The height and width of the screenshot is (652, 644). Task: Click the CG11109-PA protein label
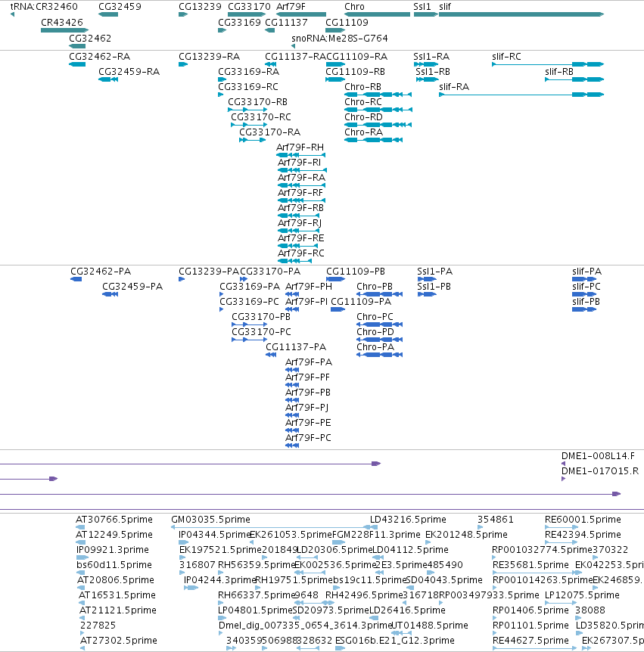(361, 302)
